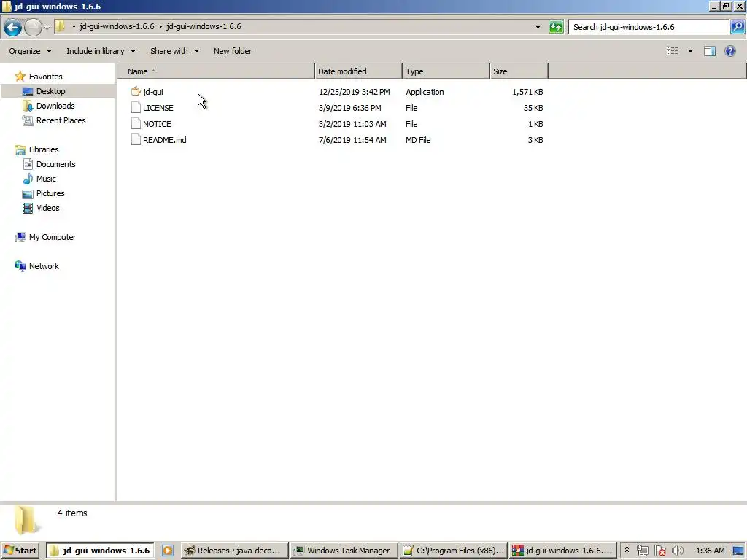Click the MD File type cell
The image size is (747, 560).
(418, 140)
